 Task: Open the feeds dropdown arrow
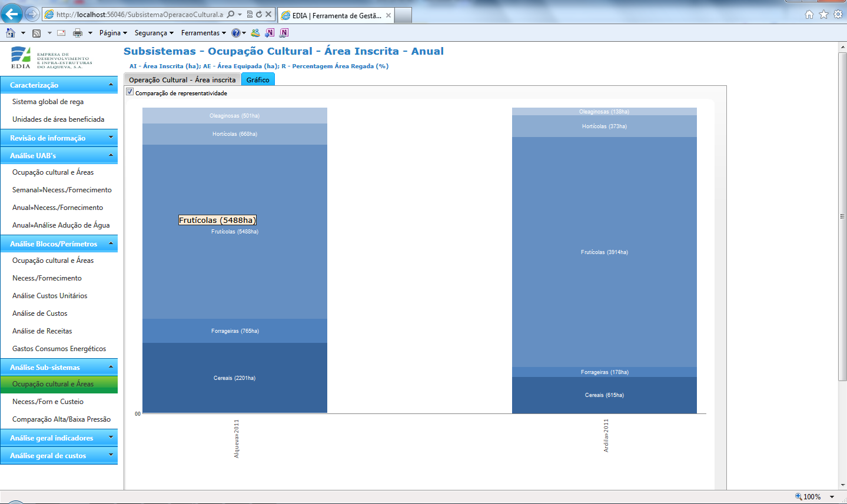click(x=49, y=33)
